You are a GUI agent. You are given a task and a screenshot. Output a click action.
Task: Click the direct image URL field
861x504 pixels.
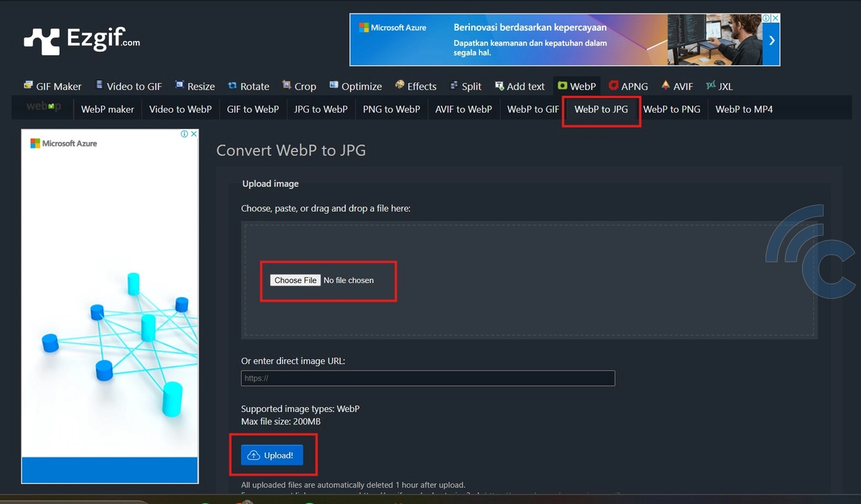[x=428, y=379]
